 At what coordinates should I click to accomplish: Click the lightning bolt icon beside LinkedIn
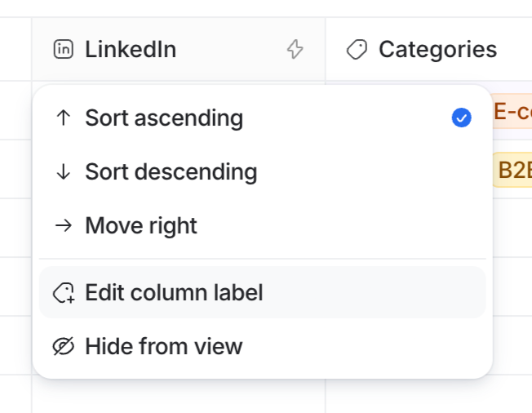295,50
